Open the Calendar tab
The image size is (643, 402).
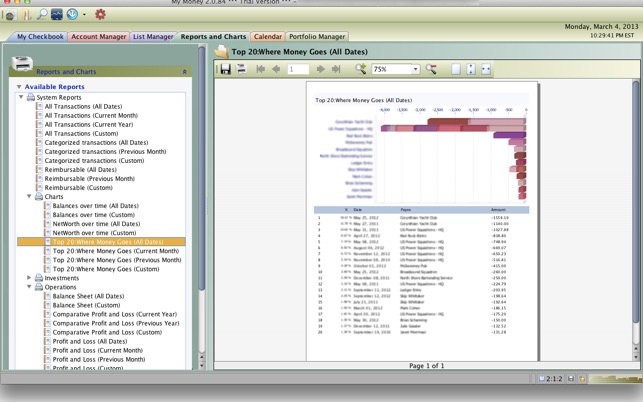point(267,37)
